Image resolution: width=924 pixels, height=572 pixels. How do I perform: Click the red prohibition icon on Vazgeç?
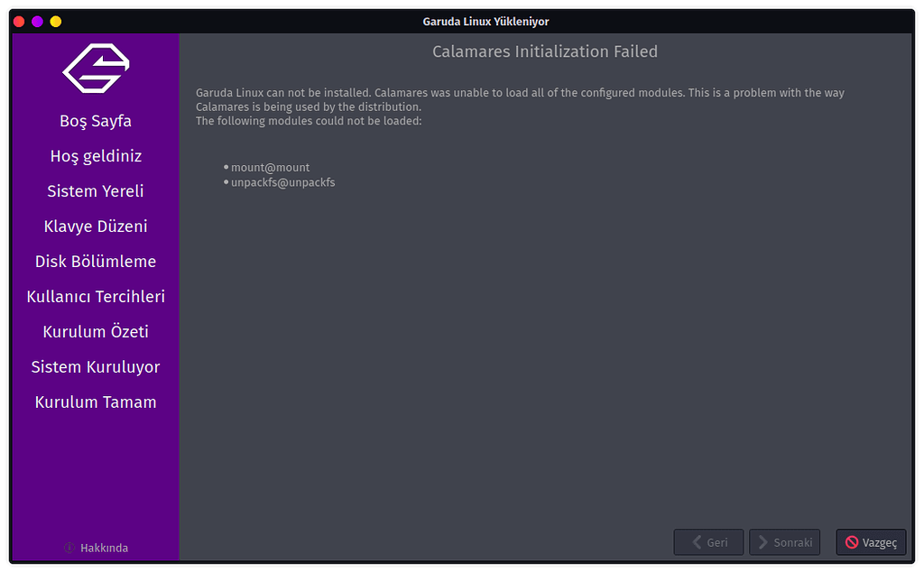click(x=850, y=542)
